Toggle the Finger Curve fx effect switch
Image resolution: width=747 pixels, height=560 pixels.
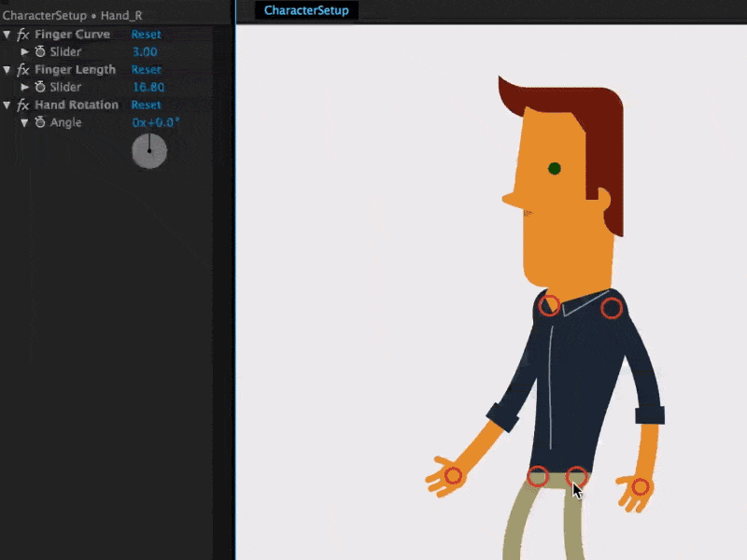pyautogui.click(x=22, y=35)
